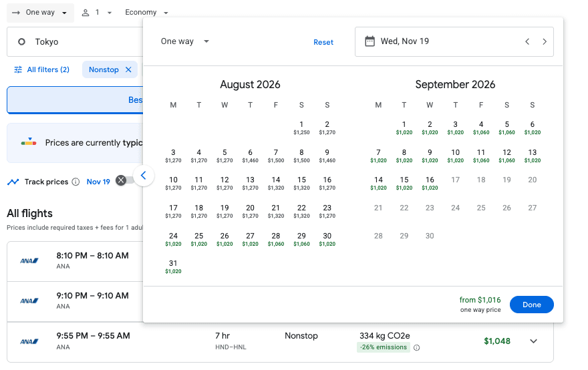
Task: Click the emissions info icon
Action: 416,347
